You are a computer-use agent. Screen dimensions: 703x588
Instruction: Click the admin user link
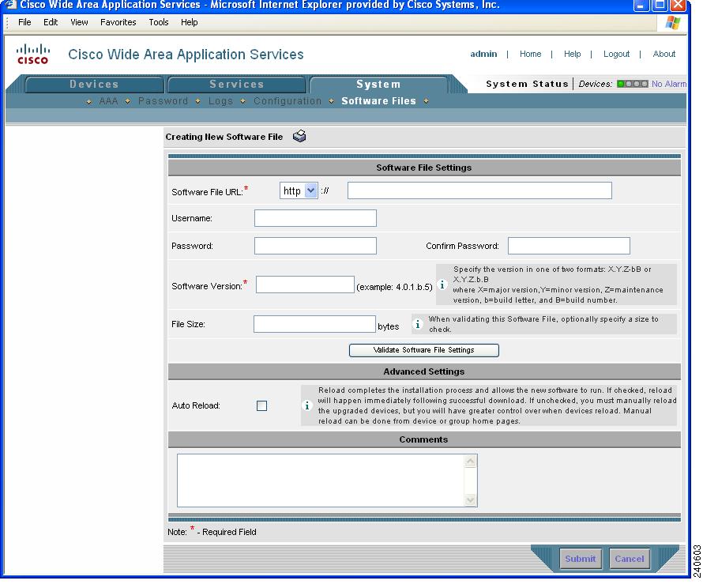[x=483, y=54]
